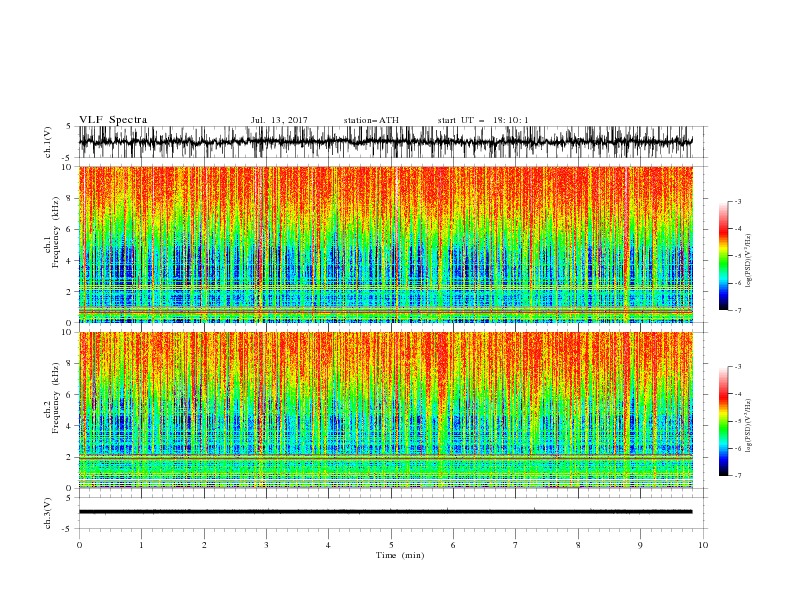The width and height of the screenshot is (792, 612).
Task: Click the ch.2 color bar "log(PSD)(V²/Hz)" label
Action: tap(748, 426)
